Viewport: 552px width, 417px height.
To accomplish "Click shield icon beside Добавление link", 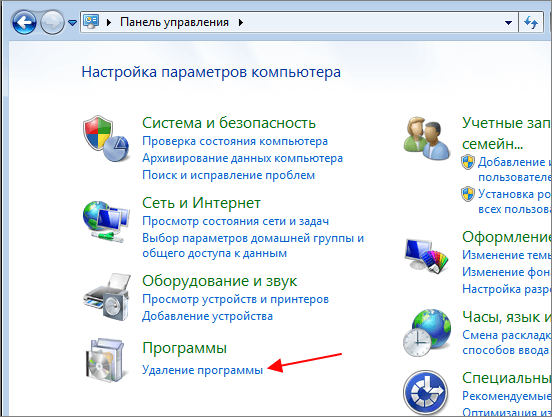I will pyautogui.click(x=468, y=162).
